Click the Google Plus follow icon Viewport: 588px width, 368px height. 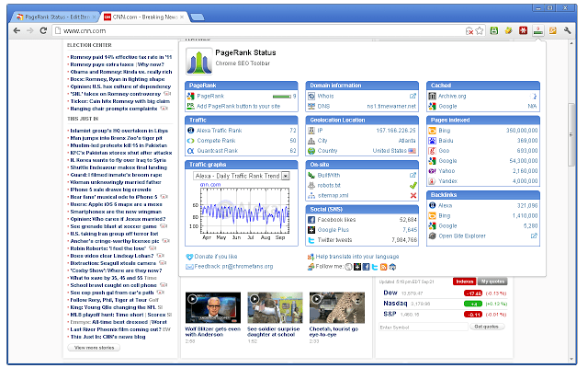click(x=357, y=267)
